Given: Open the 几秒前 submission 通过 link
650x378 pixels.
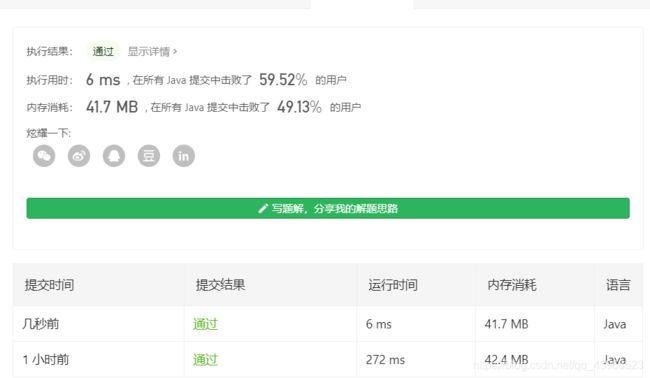Looking at the screenshot, I should tap(205, 324).
